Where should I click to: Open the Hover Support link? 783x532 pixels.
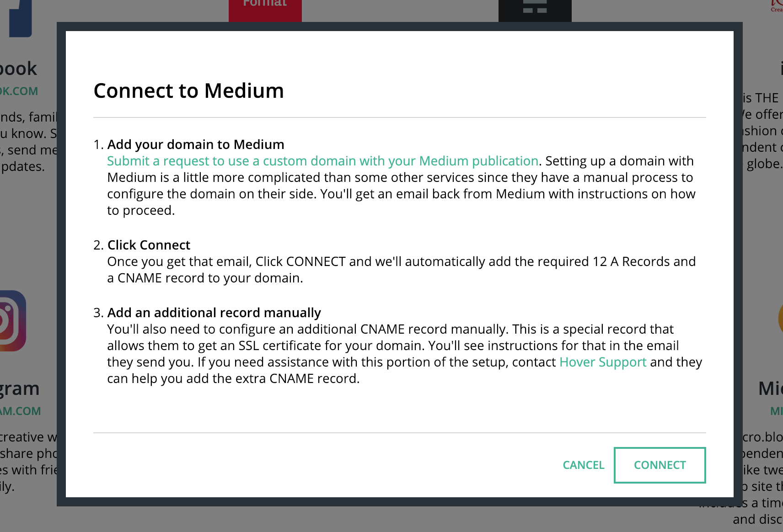click(x=603, y=362)
